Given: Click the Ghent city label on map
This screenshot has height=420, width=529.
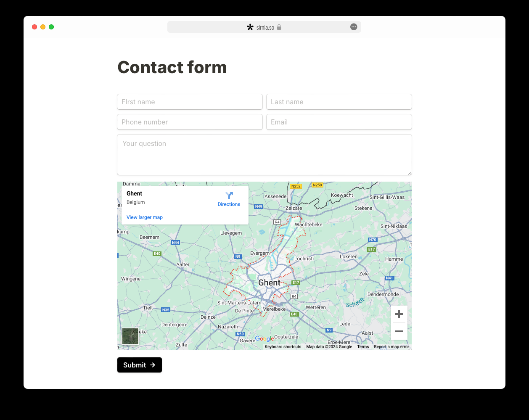Looking at the screenshot, I should 269,283.
